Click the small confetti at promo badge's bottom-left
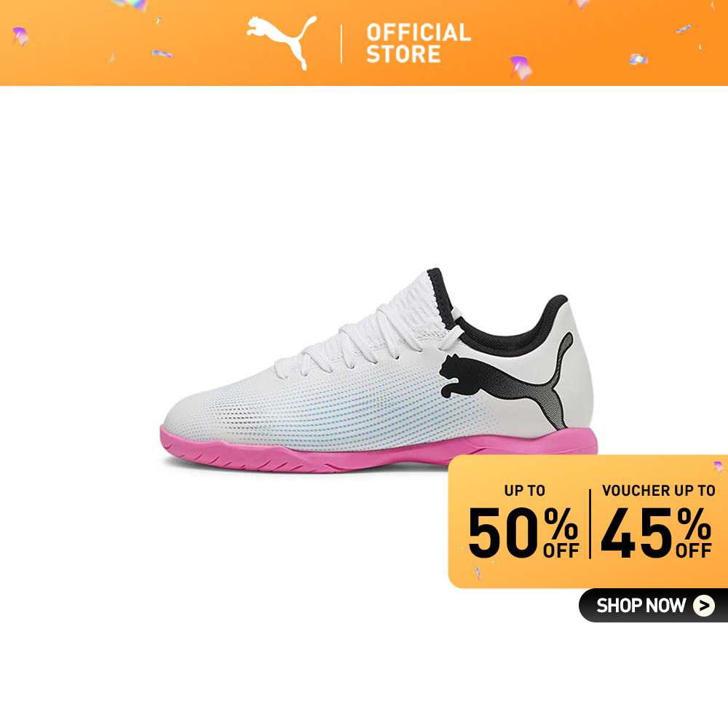This screenshot has height=728, width=728. pos(478,572)
